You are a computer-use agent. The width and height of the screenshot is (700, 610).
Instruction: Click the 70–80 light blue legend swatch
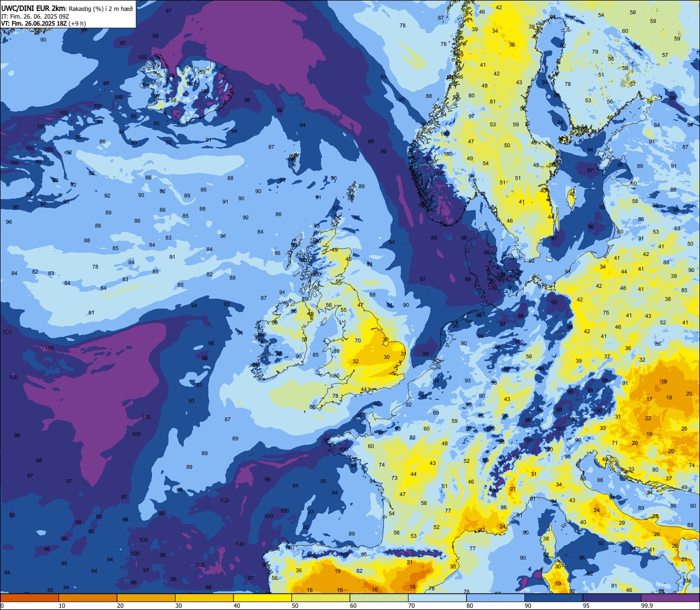pyautogui.click(x=437, y=597)
